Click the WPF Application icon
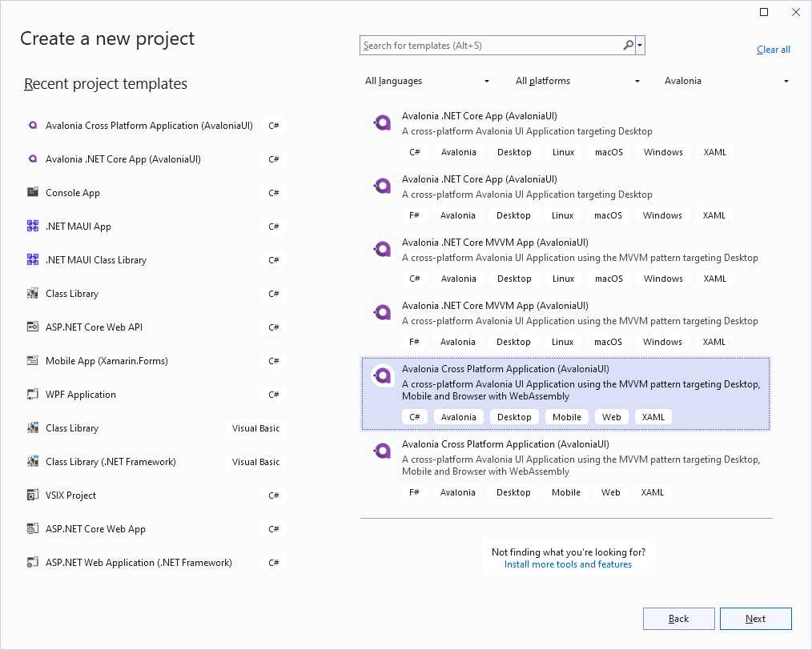The height and width of the screenshot is (650, 812). tap(33, 394)
